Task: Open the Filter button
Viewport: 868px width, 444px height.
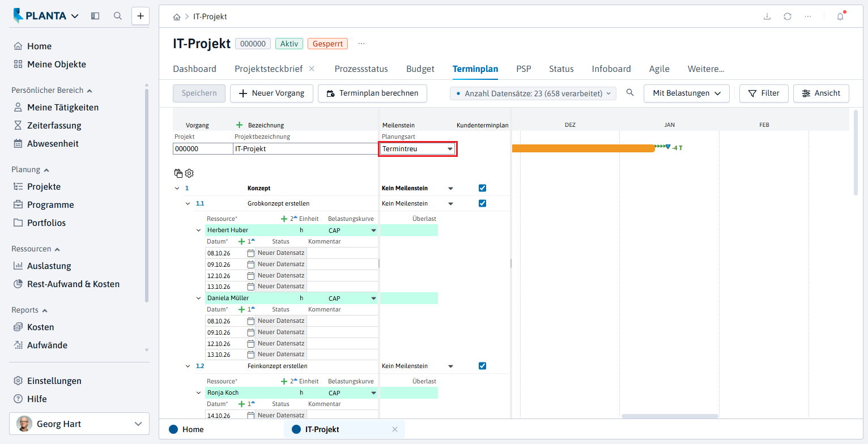Action: click(764, 93)
